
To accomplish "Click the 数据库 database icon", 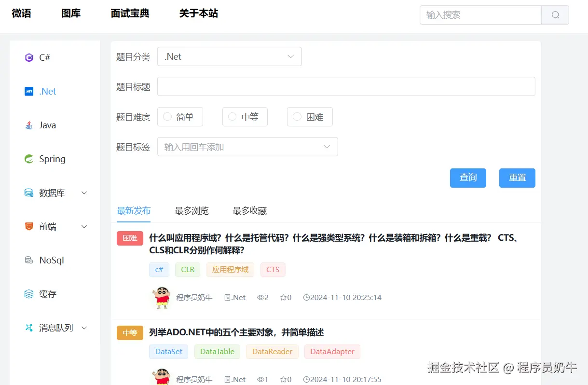I will pyautogui.click(x=29, y=192).
